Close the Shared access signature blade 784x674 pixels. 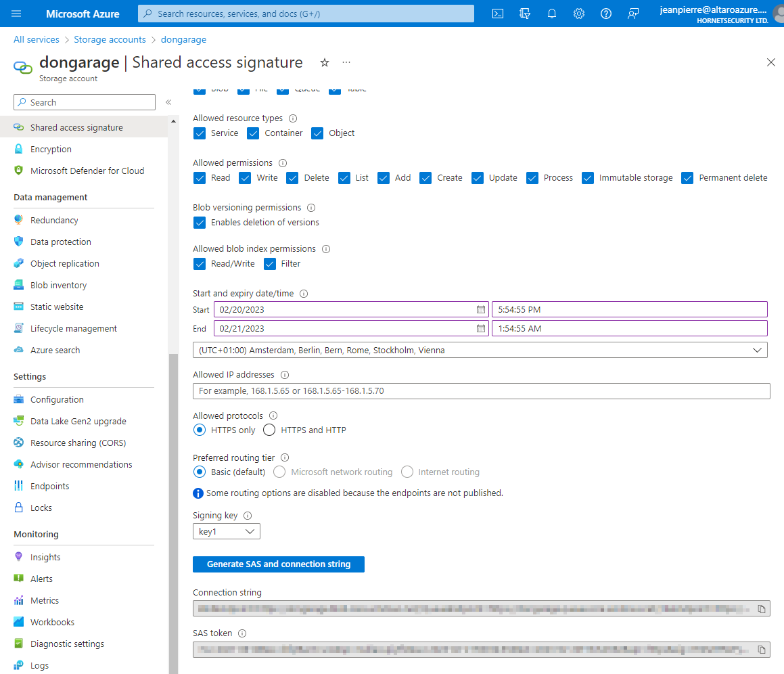(x=770, y=62)
